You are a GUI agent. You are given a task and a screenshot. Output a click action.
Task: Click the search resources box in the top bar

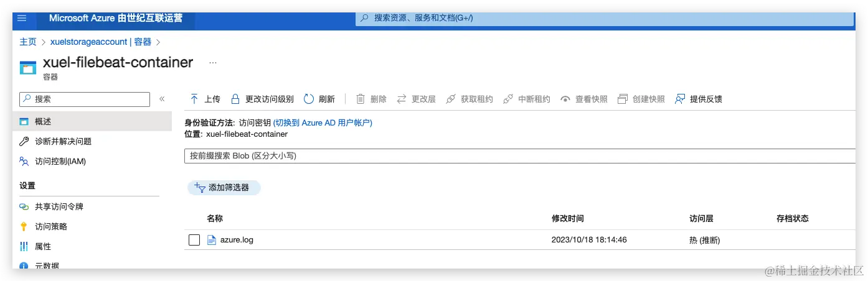[605, 18]
